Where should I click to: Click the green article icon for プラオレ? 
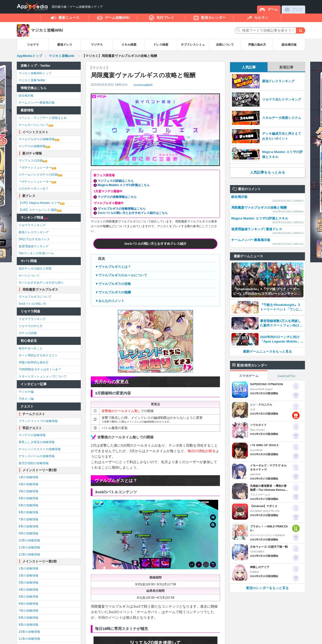(x=296, y=528)
